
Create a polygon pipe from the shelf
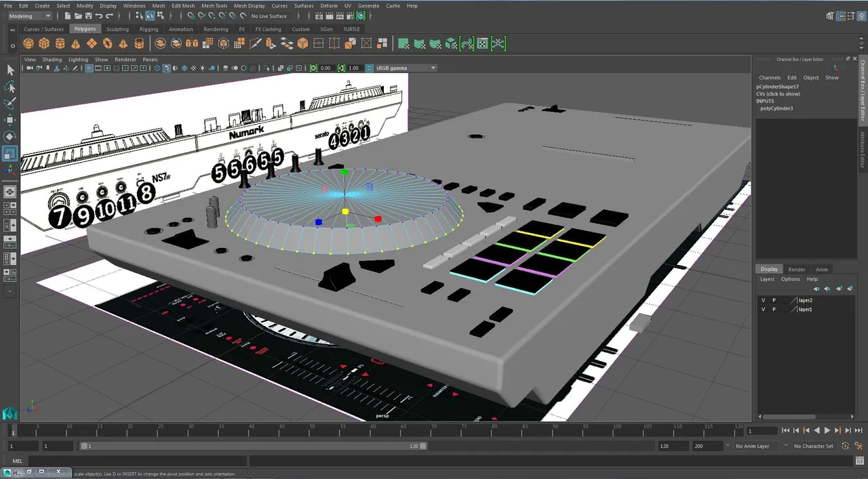pyautogui.click(x=139, y=43)
